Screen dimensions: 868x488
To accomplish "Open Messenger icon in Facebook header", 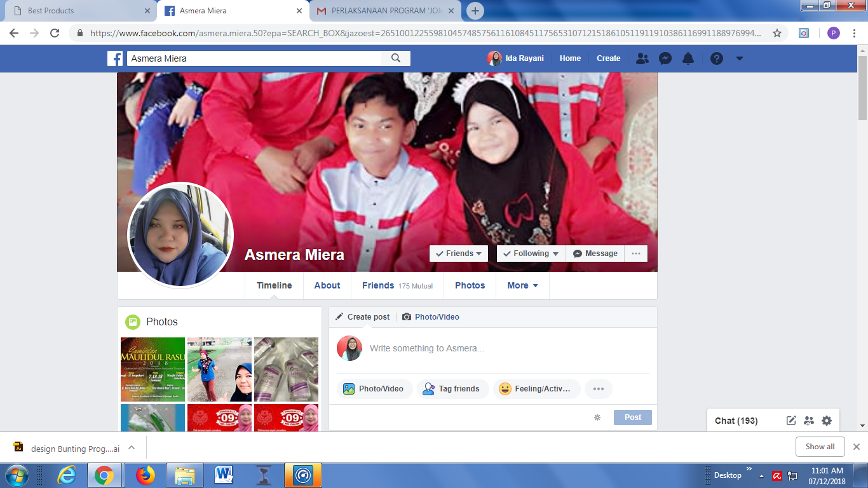I will coord(665,58).
